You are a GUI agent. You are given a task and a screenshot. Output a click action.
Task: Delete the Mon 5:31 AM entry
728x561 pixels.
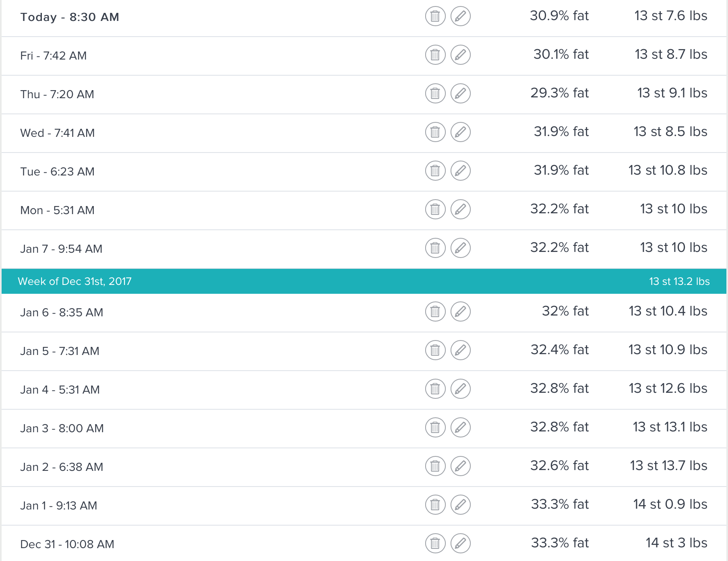[435, 210]
